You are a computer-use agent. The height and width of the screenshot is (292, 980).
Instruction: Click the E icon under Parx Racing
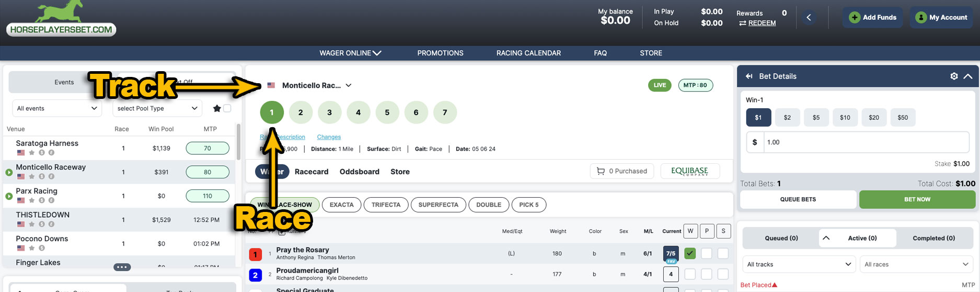(x=51, y=200)
